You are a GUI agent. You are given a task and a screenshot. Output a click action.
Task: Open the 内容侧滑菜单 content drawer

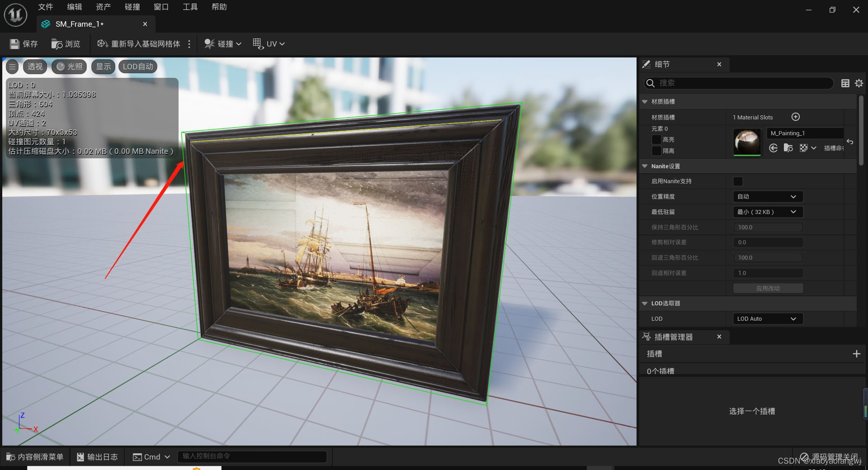click(x=35, y=457)
